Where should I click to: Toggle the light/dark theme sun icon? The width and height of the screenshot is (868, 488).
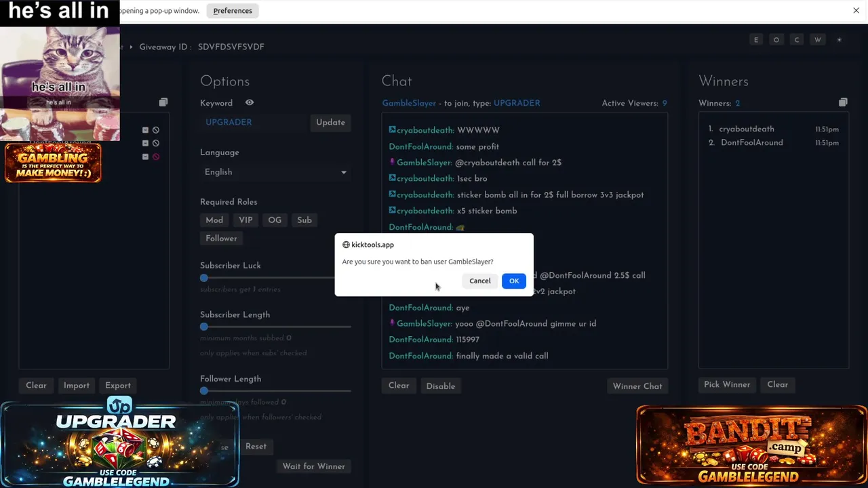pyautogui.click(x=839, y=40)
